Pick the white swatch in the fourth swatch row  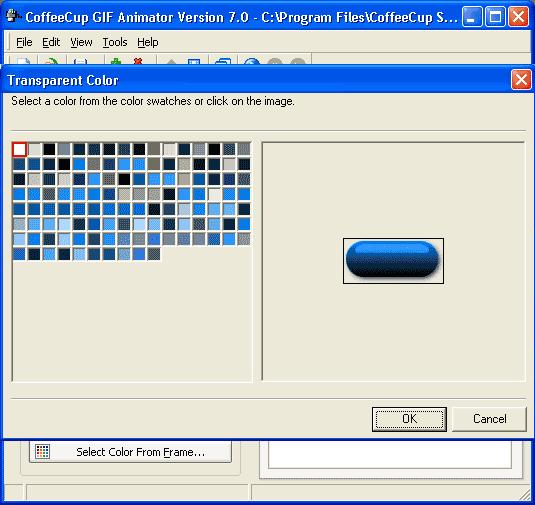click(214, 194)
